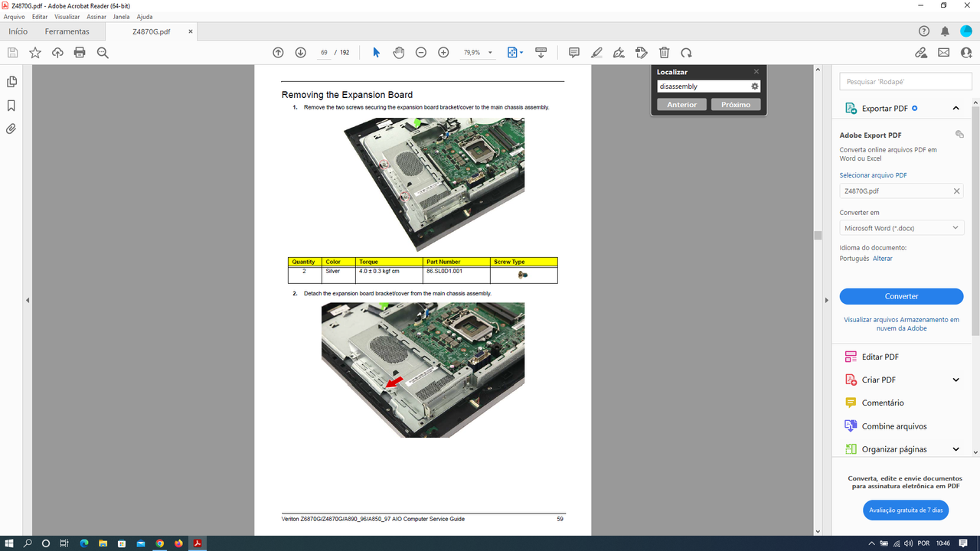The image size is (980, 551).
Task: Click the blue Converter button
Action: (901, 296)
